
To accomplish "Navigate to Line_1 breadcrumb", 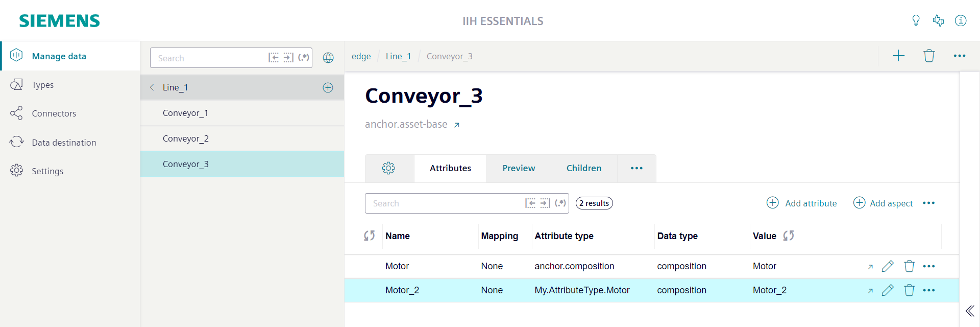I will point(398,56).
